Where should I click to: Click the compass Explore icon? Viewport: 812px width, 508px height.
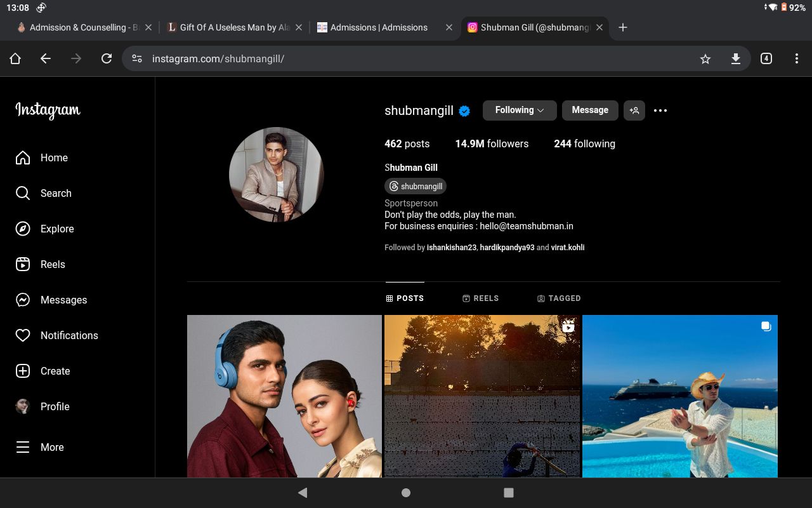coord(23,229)
